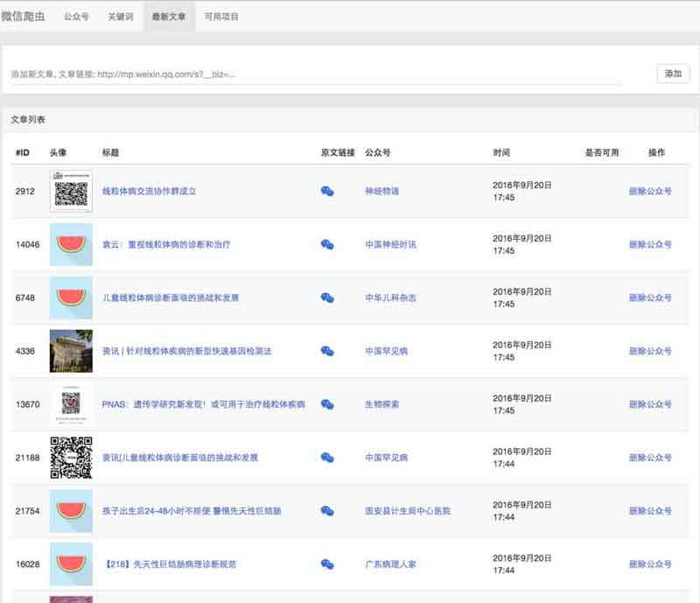Open original link icon for article 21754

pyautogui.click(x=327, y=511)
